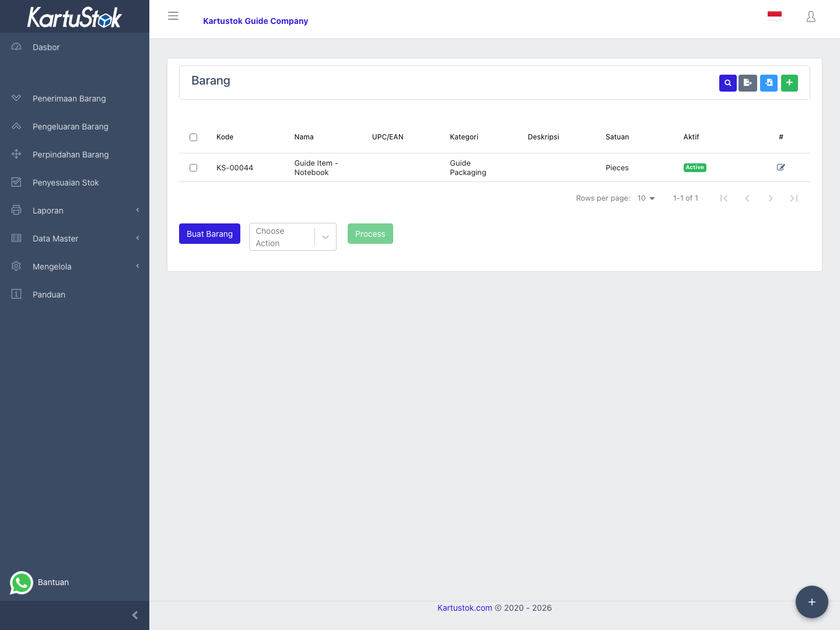Click the light blue import file icon
This screenshot has height=630, width=840.
(x=769, y=83)
